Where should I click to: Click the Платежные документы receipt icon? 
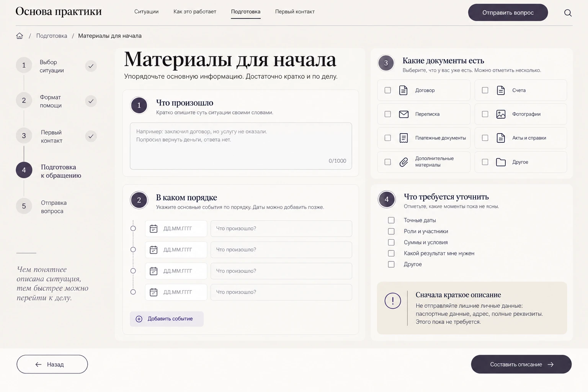[403, 138]
